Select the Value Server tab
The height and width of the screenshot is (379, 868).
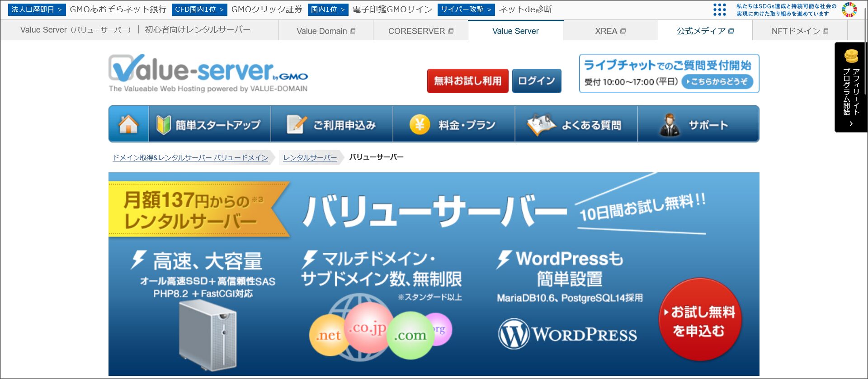(x=515, y=31)
